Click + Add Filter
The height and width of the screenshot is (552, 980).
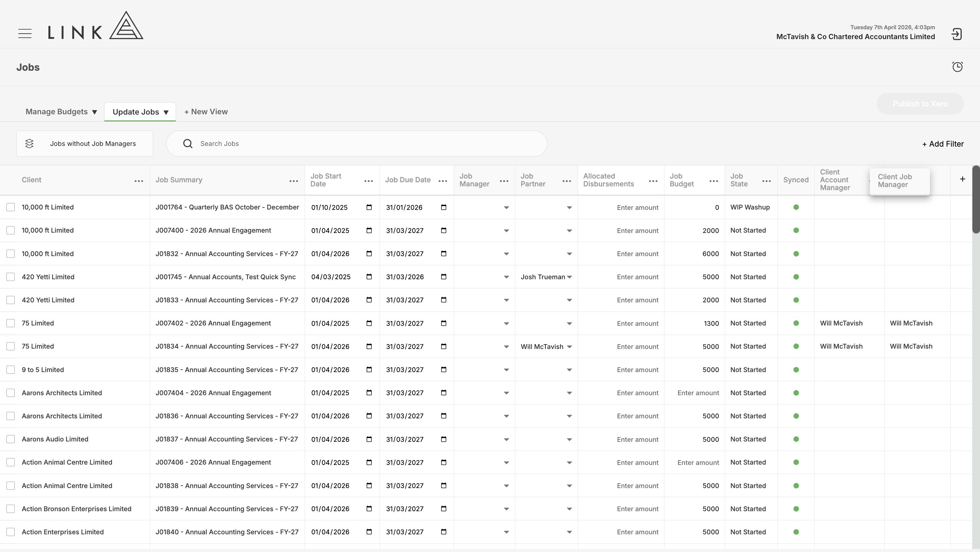tap(943, 144)
